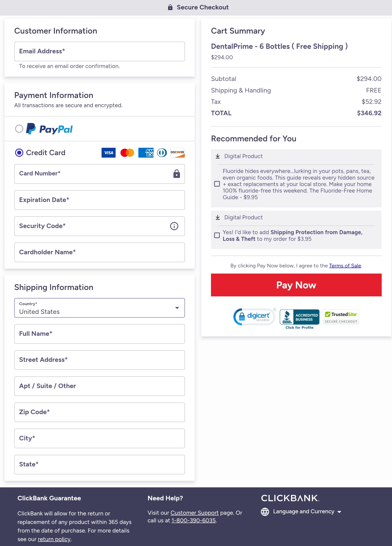392x546 pixels.
Task: Click the American Express icon
Action: (146, 153)
